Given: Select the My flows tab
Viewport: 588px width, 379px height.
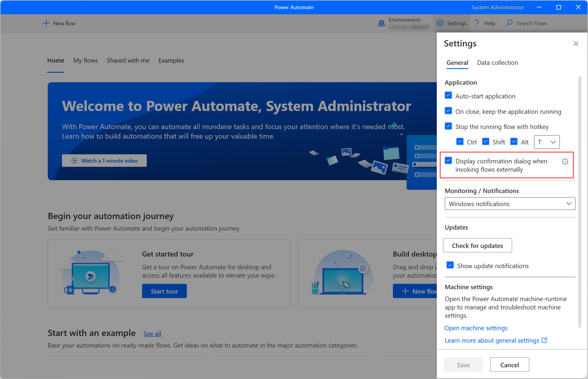Looking at the screenshot, I should 85,60.
